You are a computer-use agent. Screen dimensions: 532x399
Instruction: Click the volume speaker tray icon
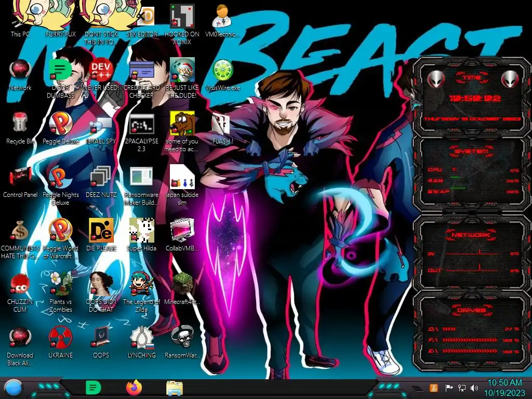[x=474, y=388]
